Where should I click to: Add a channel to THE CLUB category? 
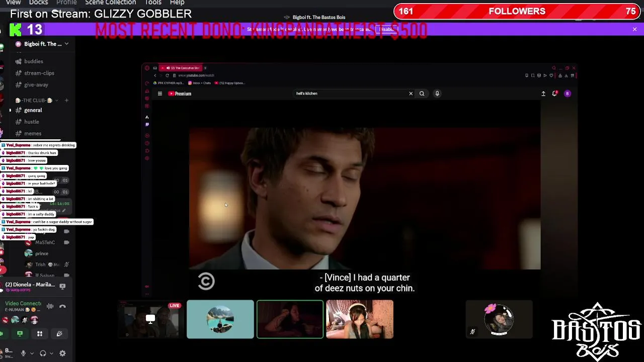click(x=66, y=100)
